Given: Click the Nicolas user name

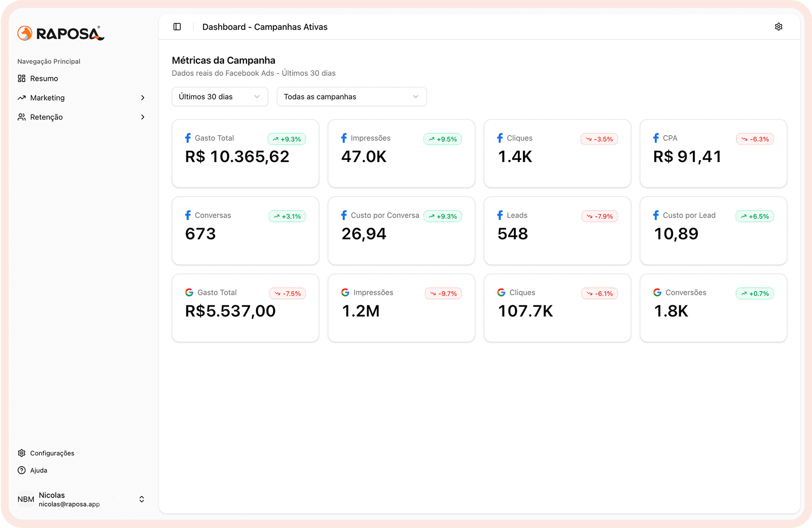Looking at the screenshot, I should pos(52,495).
